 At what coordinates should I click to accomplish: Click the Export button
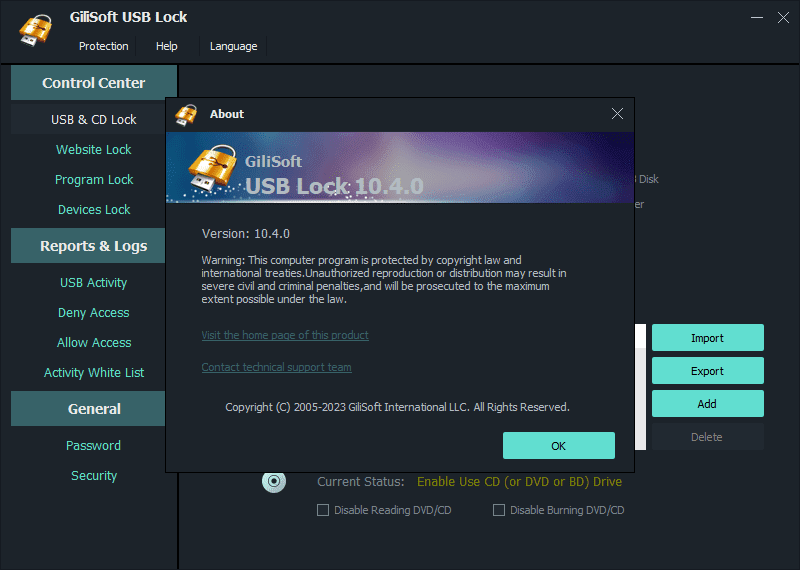(708, 371)
